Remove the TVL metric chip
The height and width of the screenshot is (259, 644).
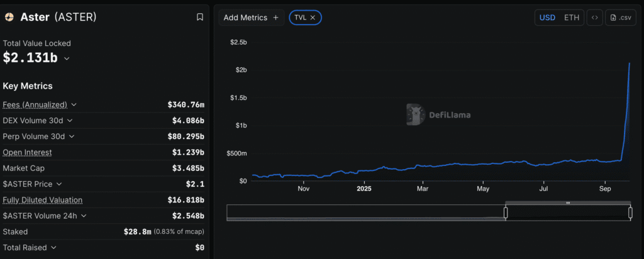[x=313, y=18]
